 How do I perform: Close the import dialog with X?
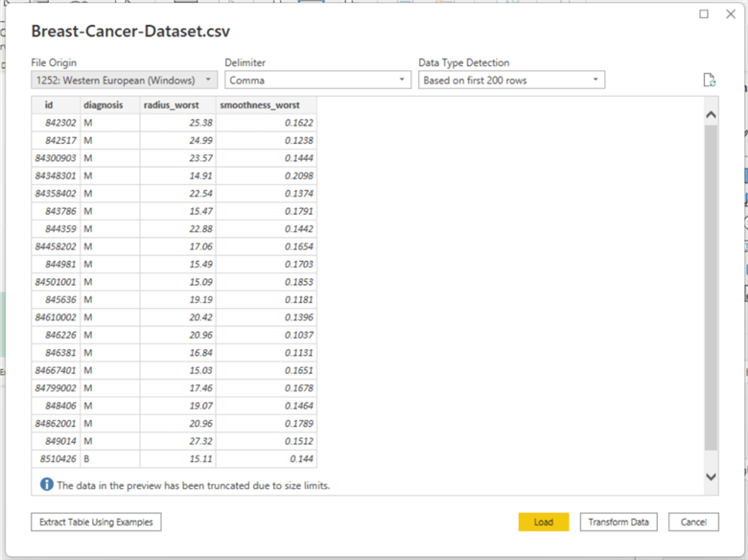[x=731, y=14]
